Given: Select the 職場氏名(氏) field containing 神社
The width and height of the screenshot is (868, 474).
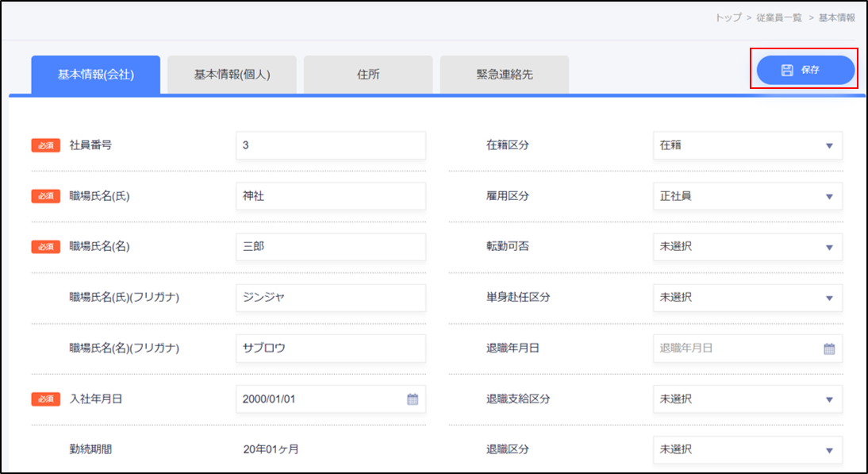Looking at the screenshot, I should click(x=330, y=196).
